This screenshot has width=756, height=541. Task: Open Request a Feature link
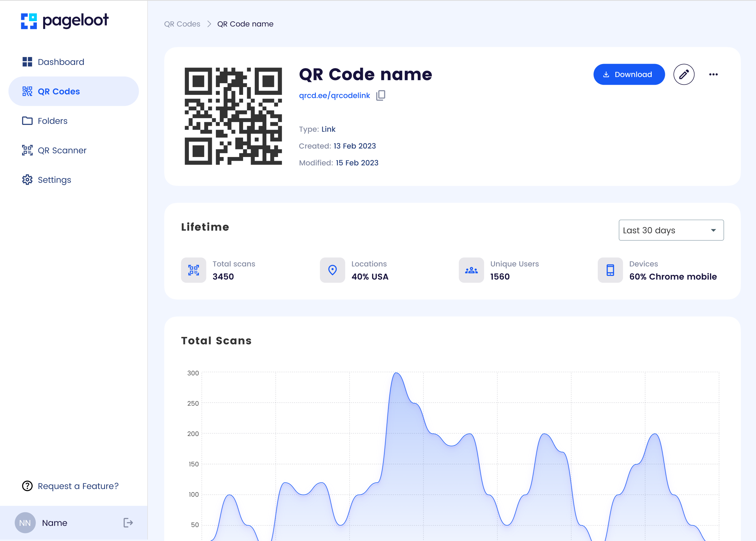point(78,486)
